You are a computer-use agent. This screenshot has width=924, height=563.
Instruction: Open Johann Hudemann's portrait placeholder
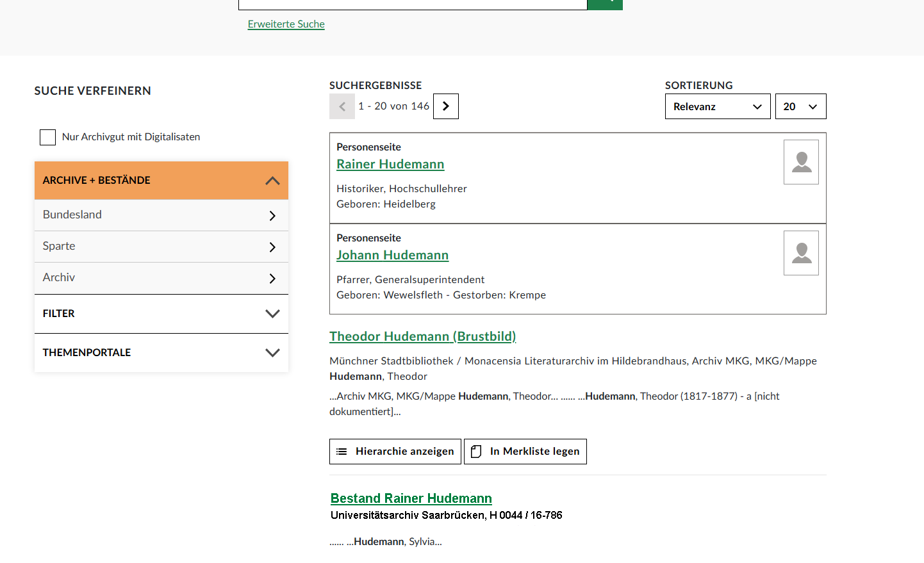(x=801, y=253)
